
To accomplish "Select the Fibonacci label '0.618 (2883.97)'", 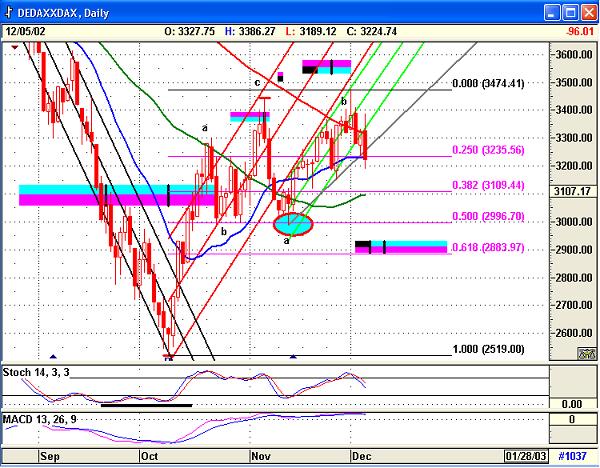I will point(488,247).
